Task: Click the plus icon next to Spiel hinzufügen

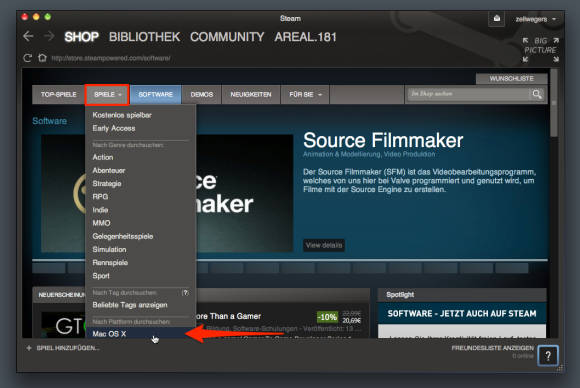Action: point(29,348)
